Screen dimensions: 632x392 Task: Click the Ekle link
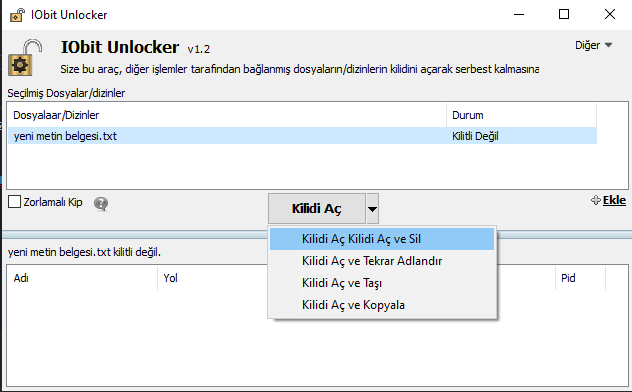[x=614, y=200]
